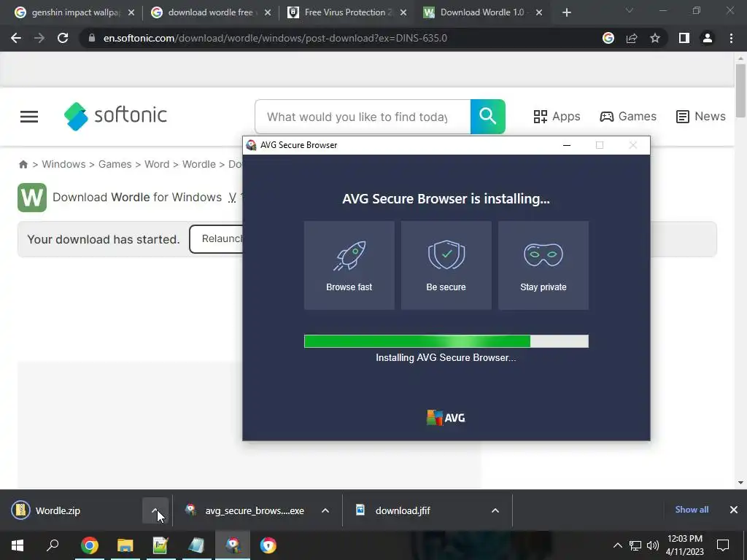Open the Chrome profile avatar
747x560 pixels.
coord(708,38)
